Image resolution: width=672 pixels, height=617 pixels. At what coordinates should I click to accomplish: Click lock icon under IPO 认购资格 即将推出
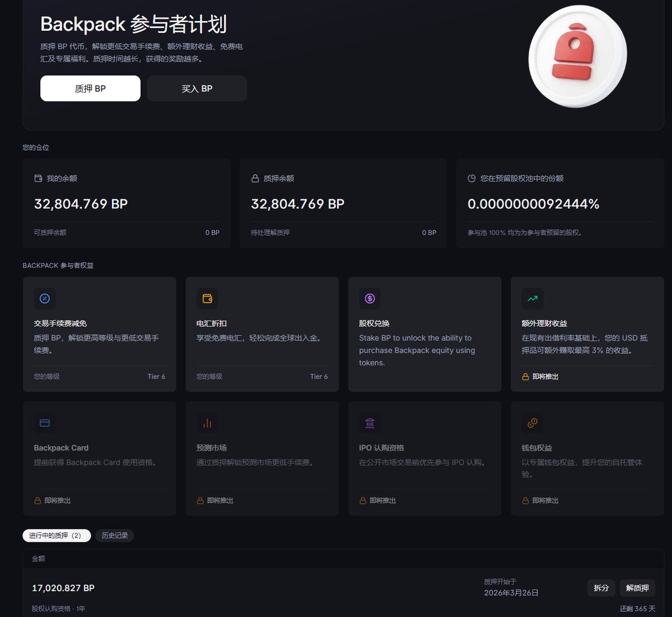tap(362, 500)
